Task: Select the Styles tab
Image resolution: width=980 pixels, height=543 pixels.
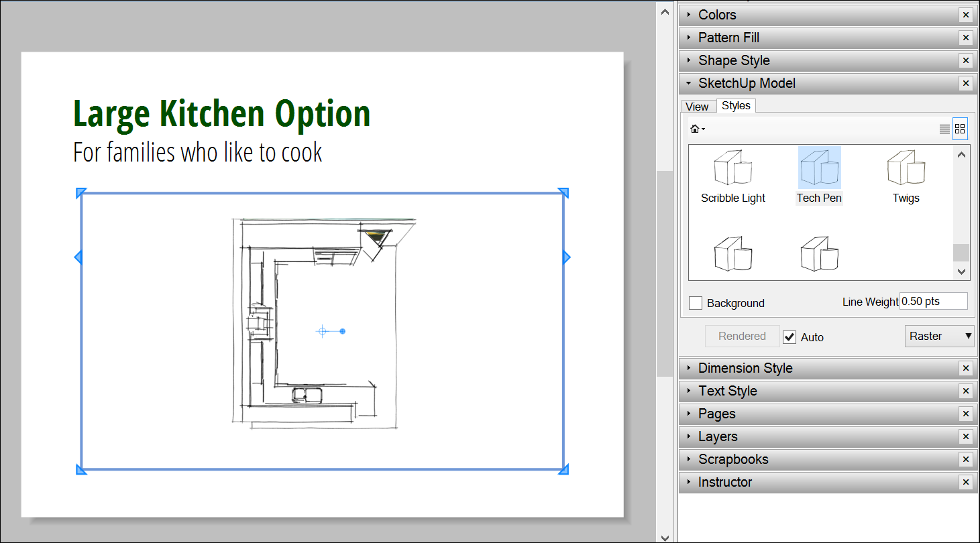Action: (x=736, y=106)
